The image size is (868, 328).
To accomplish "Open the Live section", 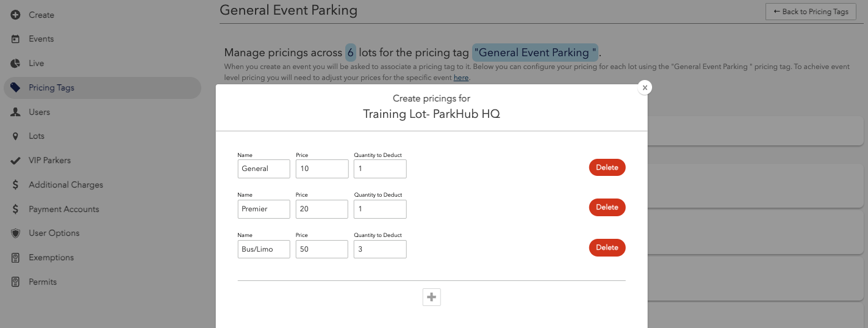I will [x=37, y=64].
